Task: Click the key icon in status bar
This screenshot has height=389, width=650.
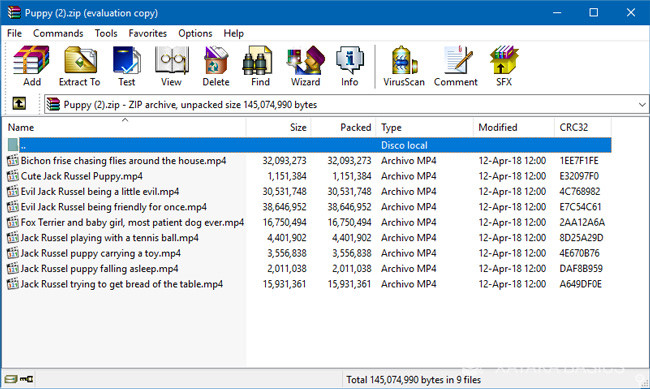Action: click(x=27, y=379)
